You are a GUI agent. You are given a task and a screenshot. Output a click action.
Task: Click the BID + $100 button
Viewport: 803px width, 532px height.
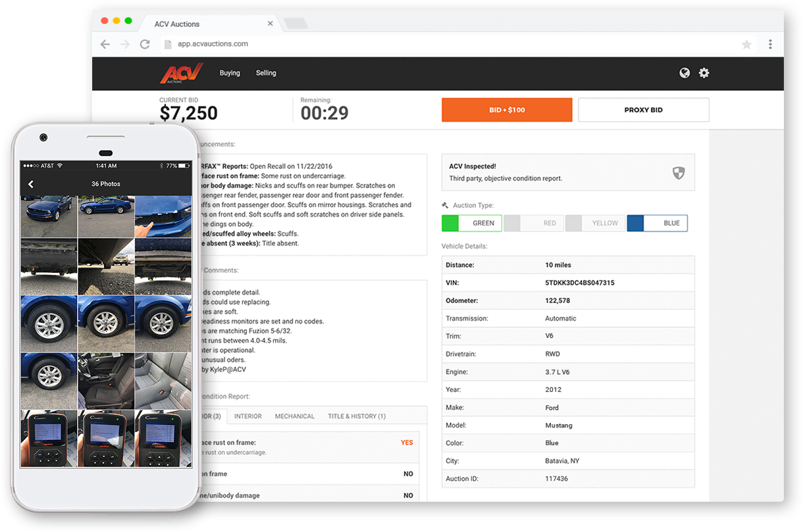click(507, 110)
